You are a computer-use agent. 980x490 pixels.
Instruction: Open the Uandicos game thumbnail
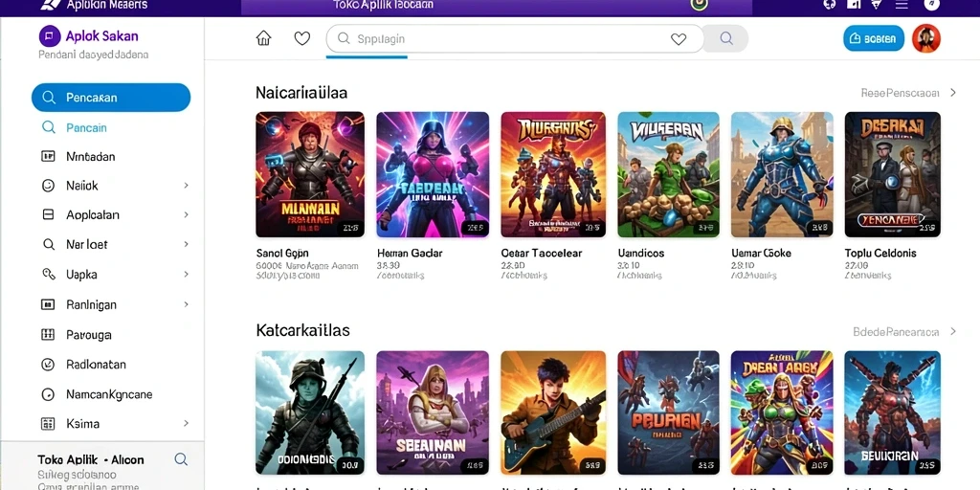(668, 174)
